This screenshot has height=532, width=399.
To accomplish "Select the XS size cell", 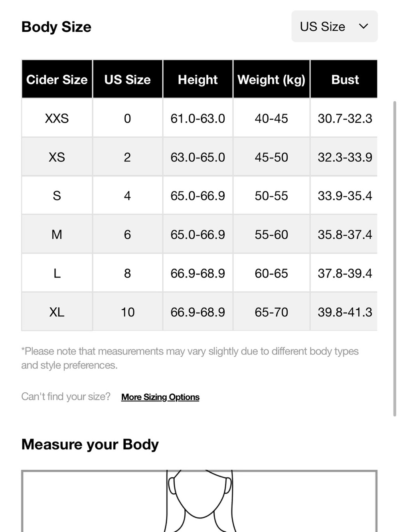I will (x=57, y=157).
